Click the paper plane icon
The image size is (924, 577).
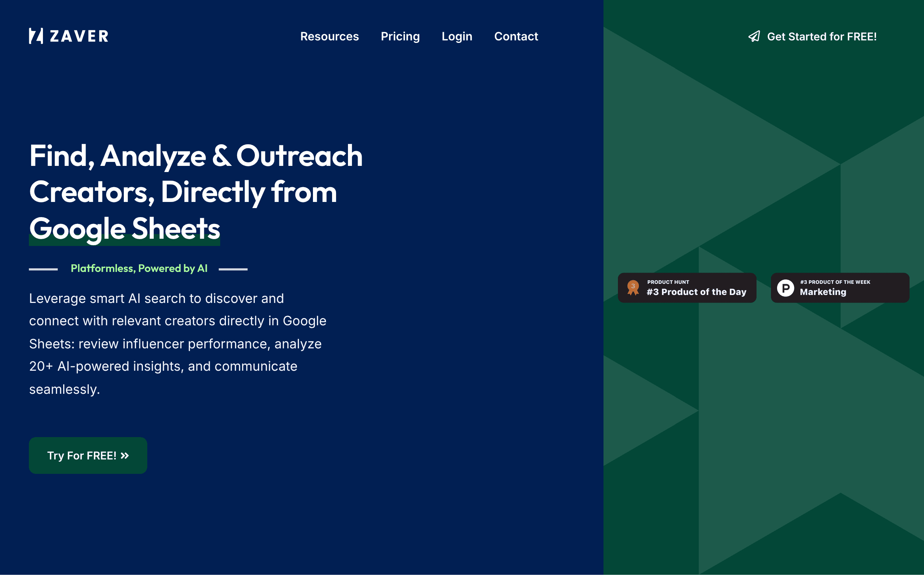[x=754, y=36]
